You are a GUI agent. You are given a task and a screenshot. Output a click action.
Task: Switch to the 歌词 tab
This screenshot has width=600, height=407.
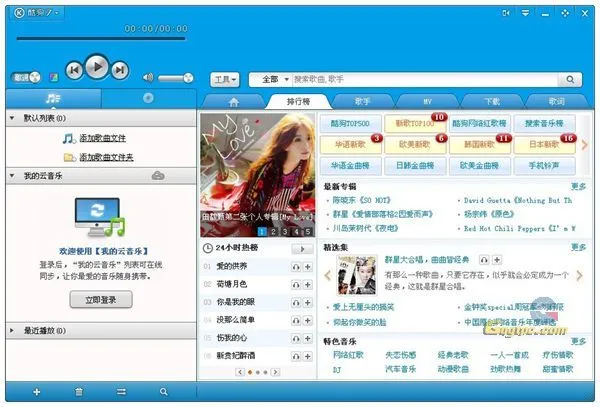(556, 102)
